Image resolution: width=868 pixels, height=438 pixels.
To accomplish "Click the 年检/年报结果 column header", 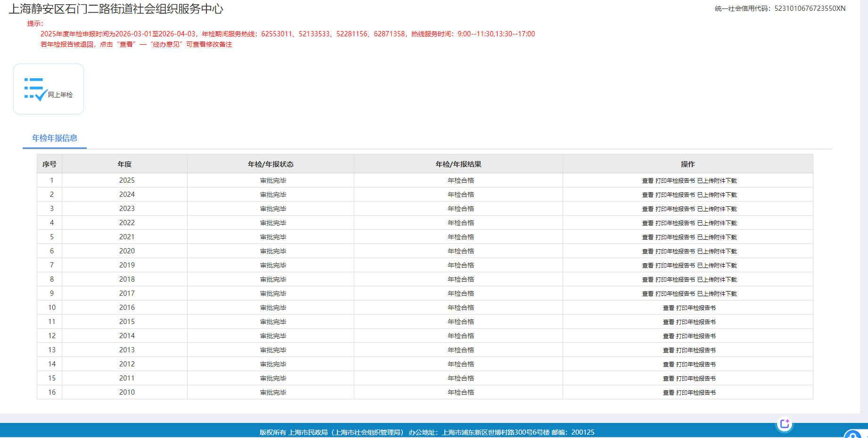I will coord(459,164).
